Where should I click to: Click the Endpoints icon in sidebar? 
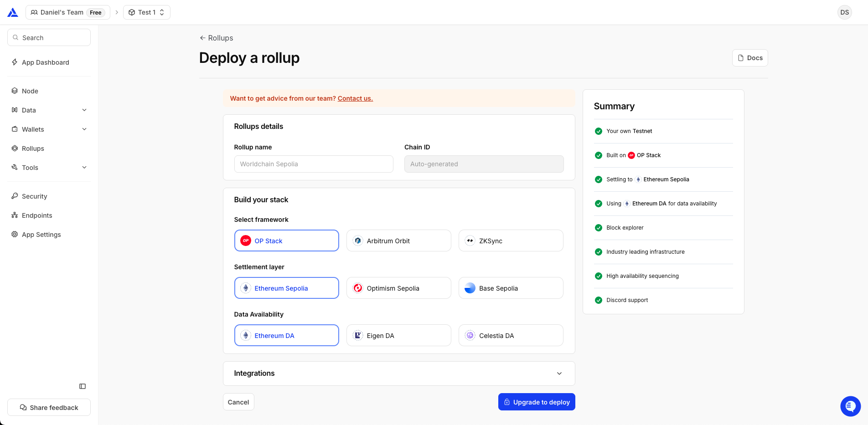[15, 215]
